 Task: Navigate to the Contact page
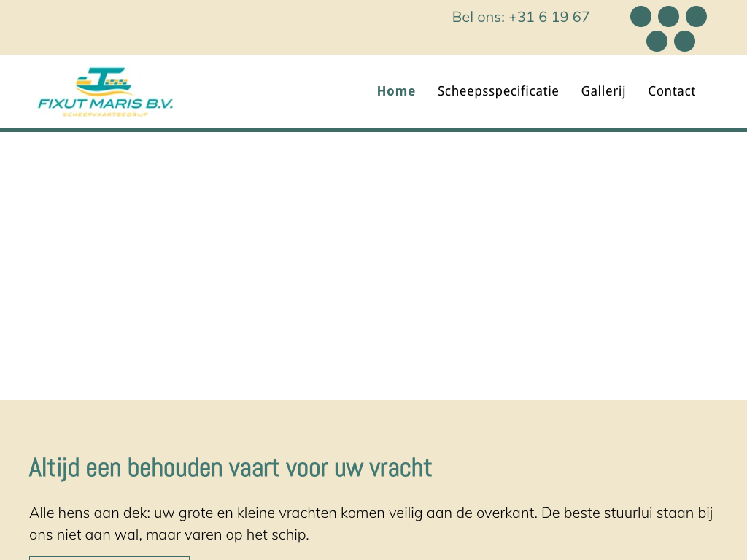(x=671, y=91)
